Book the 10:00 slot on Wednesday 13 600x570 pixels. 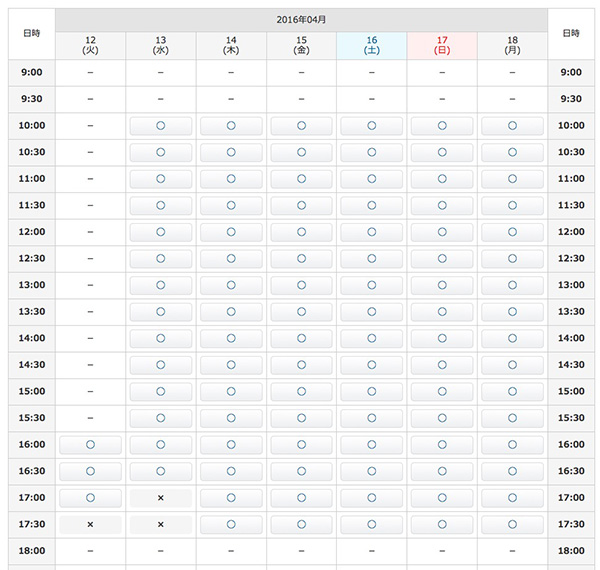[160, 125]
